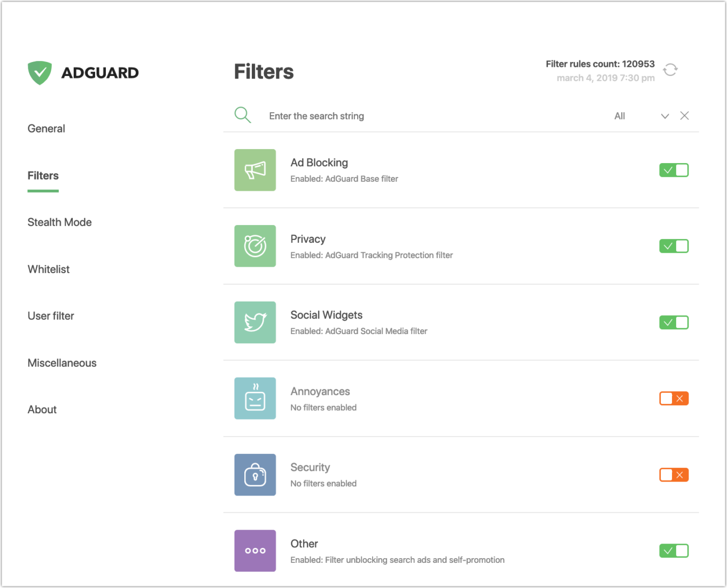The image size is (727, 588).
Task: Open the Social Widgets filter group
Action: [326, 315]
